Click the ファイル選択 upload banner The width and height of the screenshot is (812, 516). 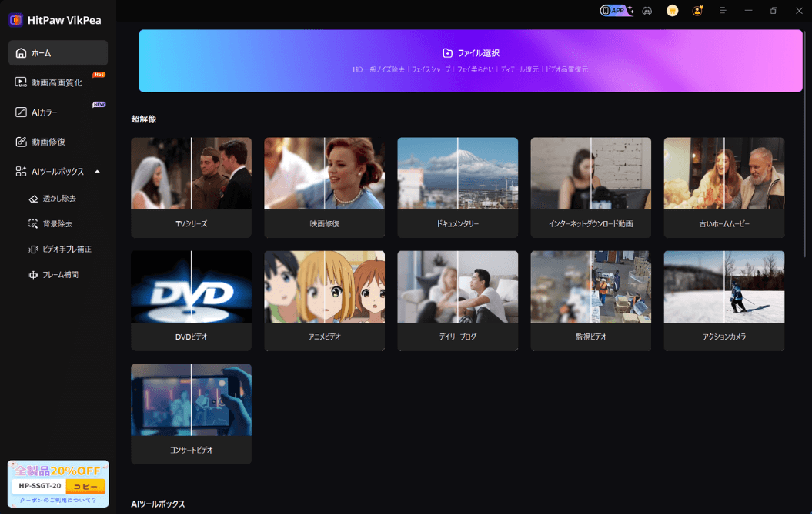point(471,61)
